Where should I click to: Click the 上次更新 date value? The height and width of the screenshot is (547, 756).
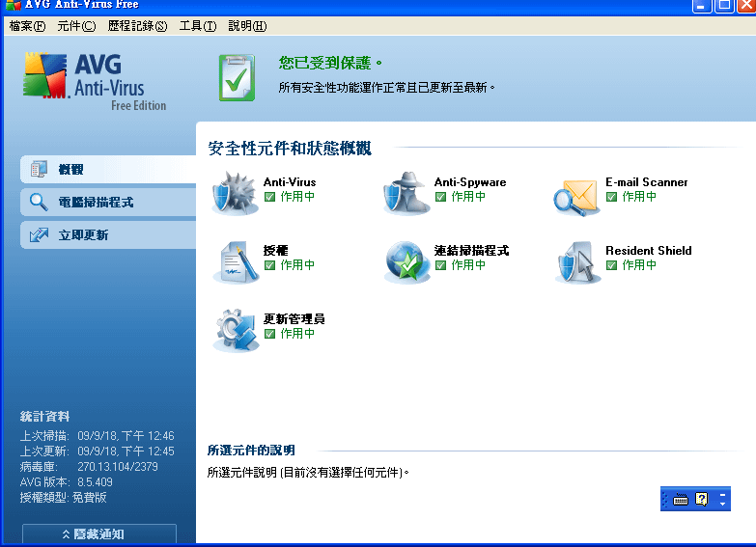[126, 451]
